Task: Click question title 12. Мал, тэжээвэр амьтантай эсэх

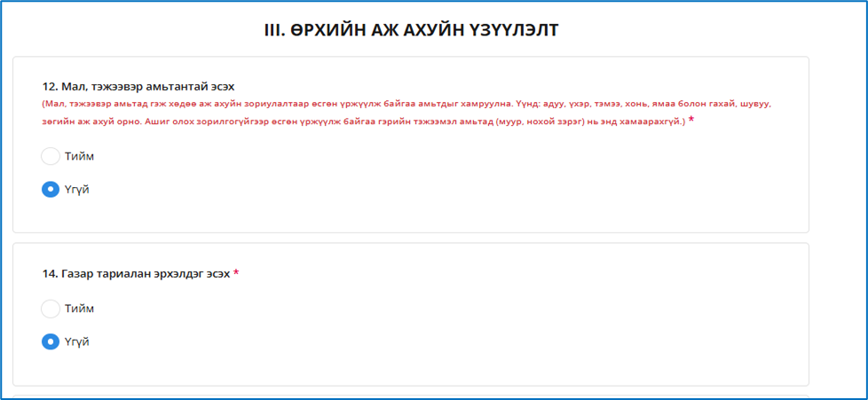Action: (x=138, y=86)
